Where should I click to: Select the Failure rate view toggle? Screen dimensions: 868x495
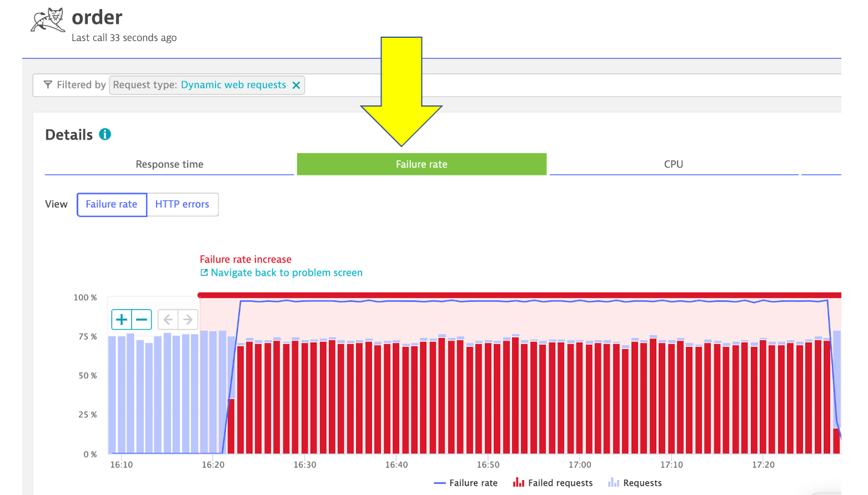click(111, 205)
